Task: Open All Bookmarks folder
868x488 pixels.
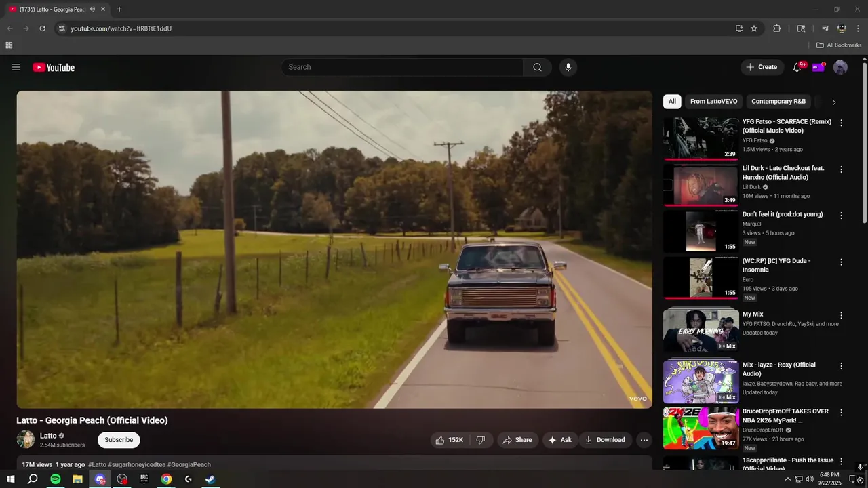Action: tap(838, 45)
